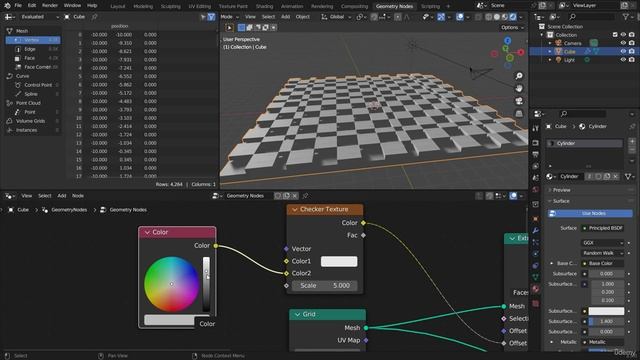
Task: Open the Particles properties tab
Action: (536, 242)
